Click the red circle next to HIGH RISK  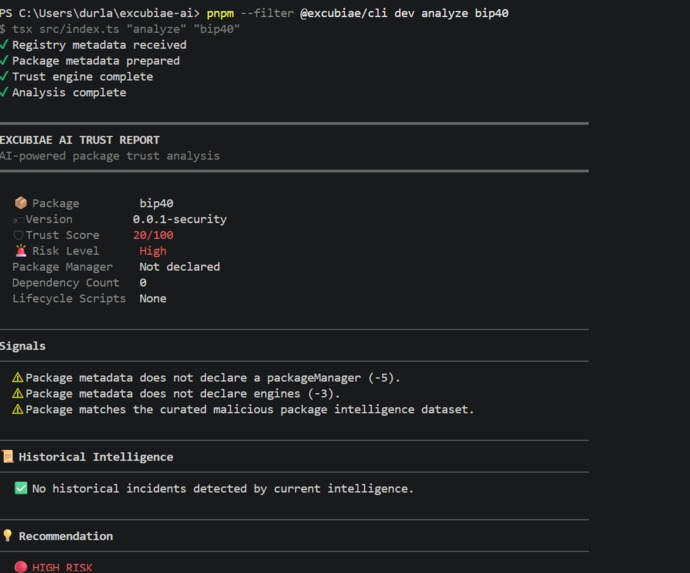coord(21,567)
